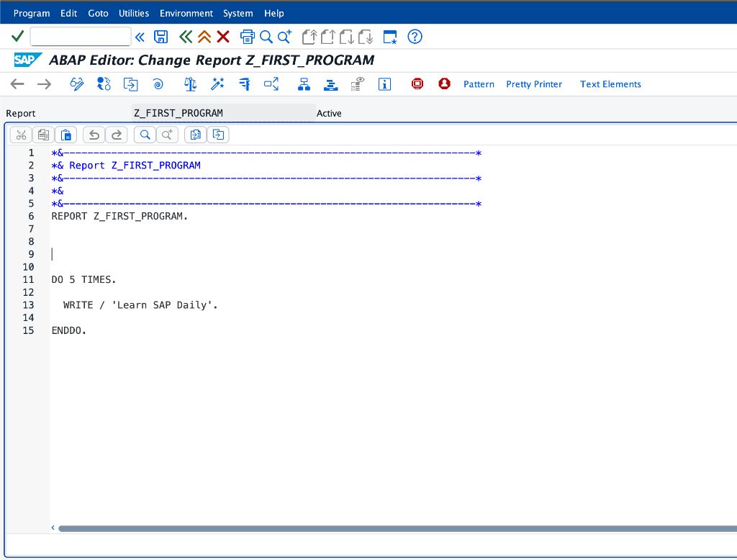Collapse the command field chevron
The height and width of the screenshot is (560, 737).
[140, 37]
